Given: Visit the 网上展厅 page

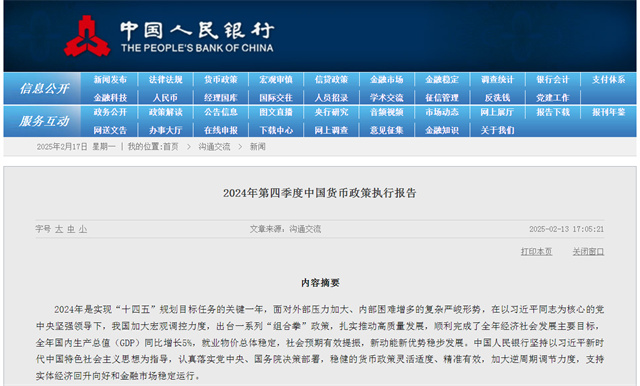Looking at the screenshot, I should 497,112.
